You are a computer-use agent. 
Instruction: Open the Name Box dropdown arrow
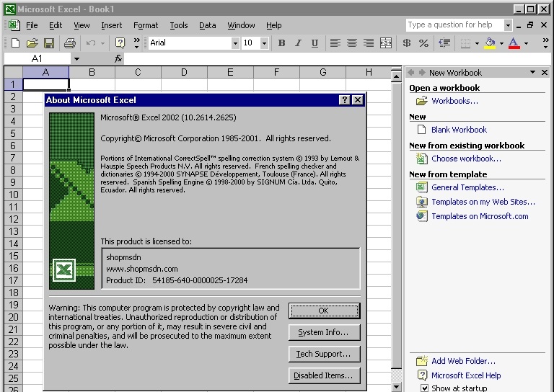(x=76, y=59)
